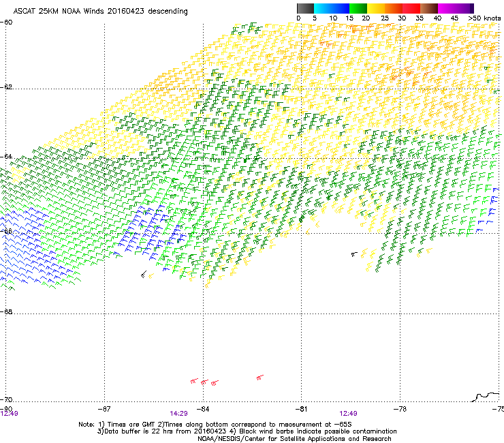This screenshot has height=443, width=504.
Task: Click the '-84' longitude axis label
Action: tap(203, 409)
